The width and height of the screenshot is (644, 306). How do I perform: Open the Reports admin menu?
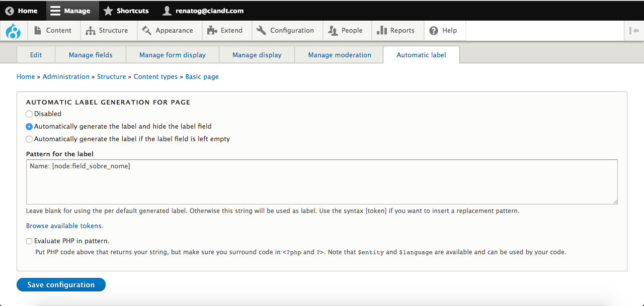(x=396, y=31)
